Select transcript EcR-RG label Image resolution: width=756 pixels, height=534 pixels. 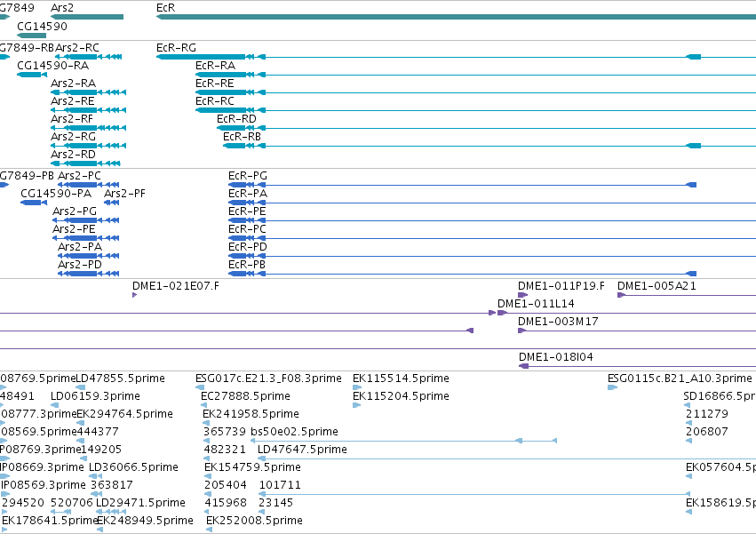pos(176,48)
